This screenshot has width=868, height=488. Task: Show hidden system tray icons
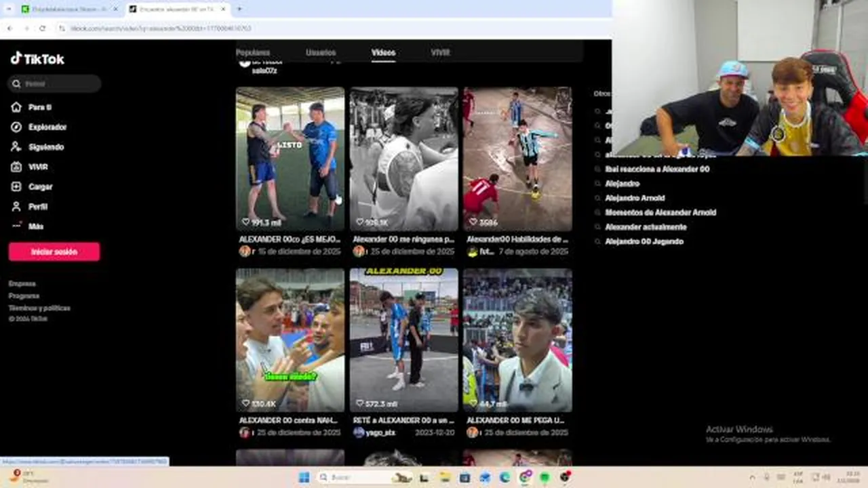(751, 477)
